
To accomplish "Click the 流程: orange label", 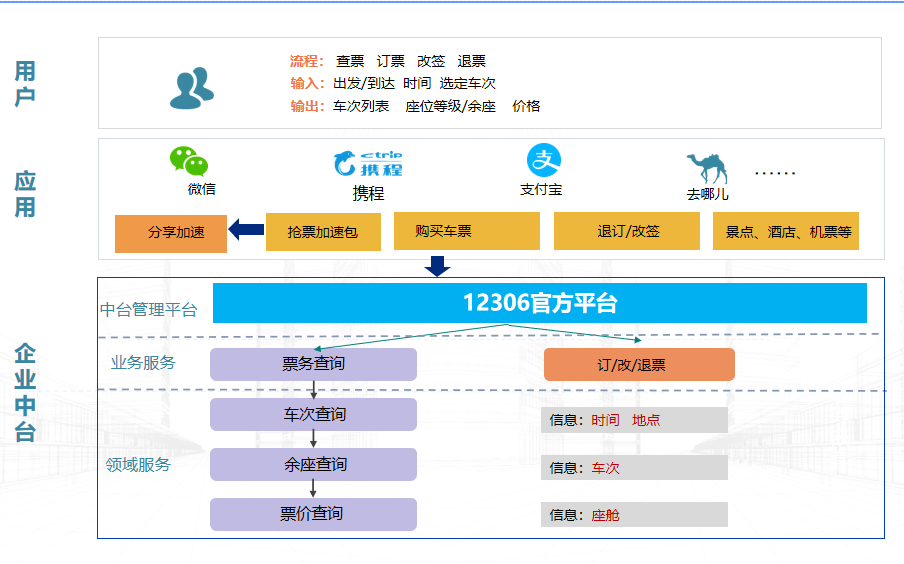I will click(307, 61).
